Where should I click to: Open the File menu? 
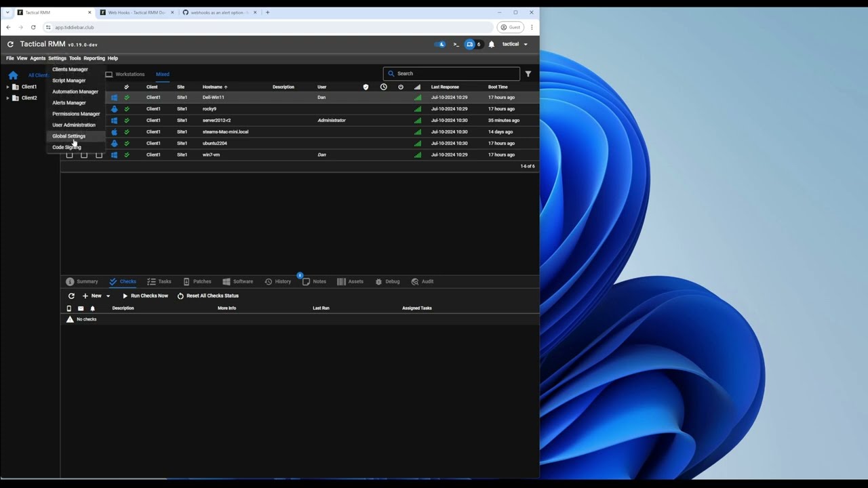click(x=10, y=58)
